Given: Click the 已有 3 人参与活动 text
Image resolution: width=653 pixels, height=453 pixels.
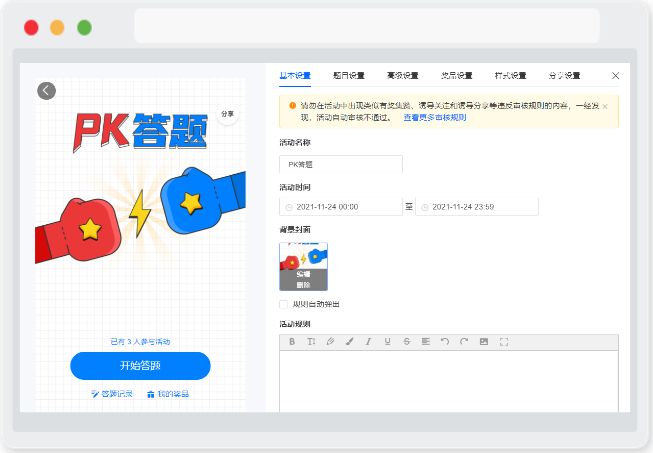Looking at the screenshot, I should 140,342.
